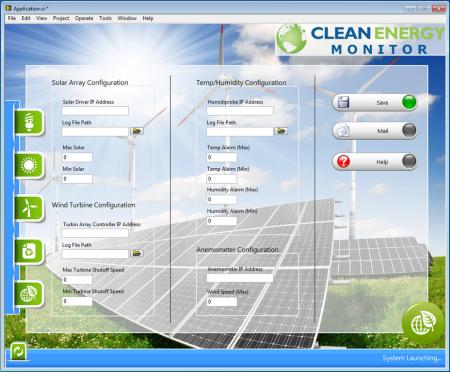Open the light bulb energy sidebar icon
The width and height of the screenshot is (450, 372).
pos(29,122)
